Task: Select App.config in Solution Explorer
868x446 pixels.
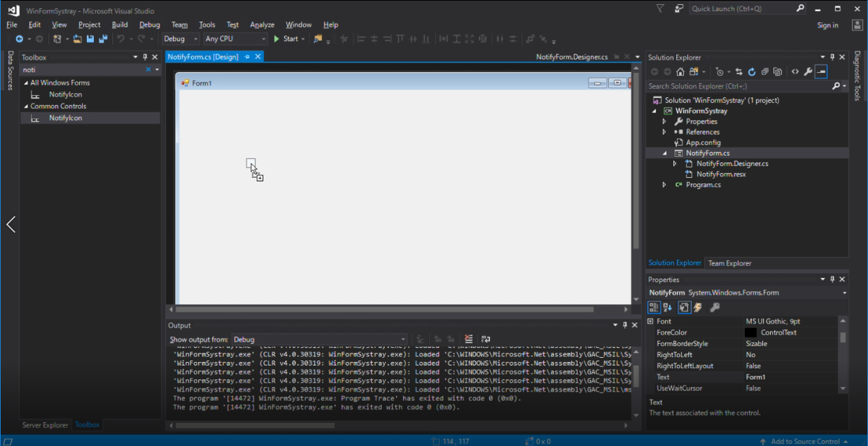Action: (x=703, y=142)
